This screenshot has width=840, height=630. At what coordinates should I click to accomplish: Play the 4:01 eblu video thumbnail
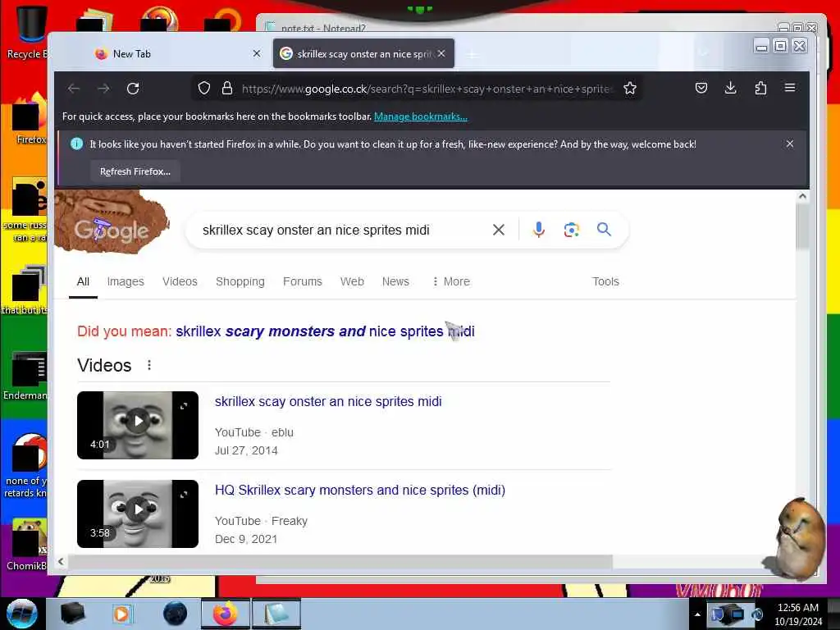[x=138, y=425]
